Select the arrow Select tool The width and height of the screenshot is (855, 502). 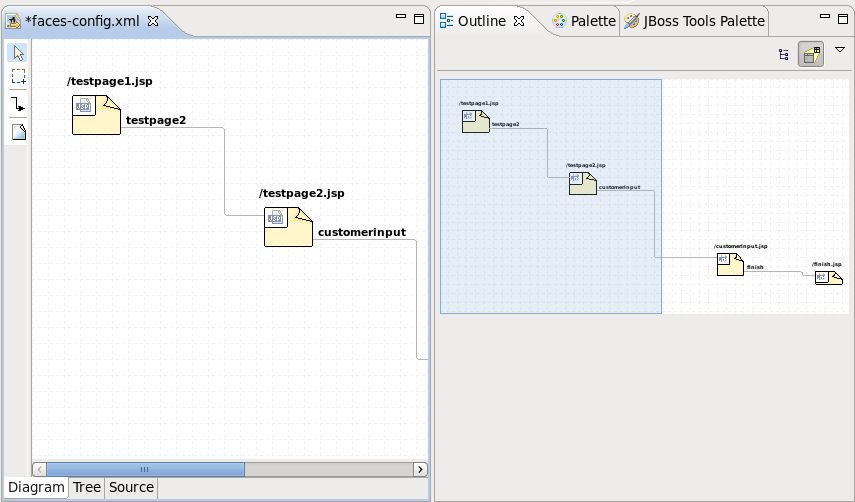coord(18,53)
